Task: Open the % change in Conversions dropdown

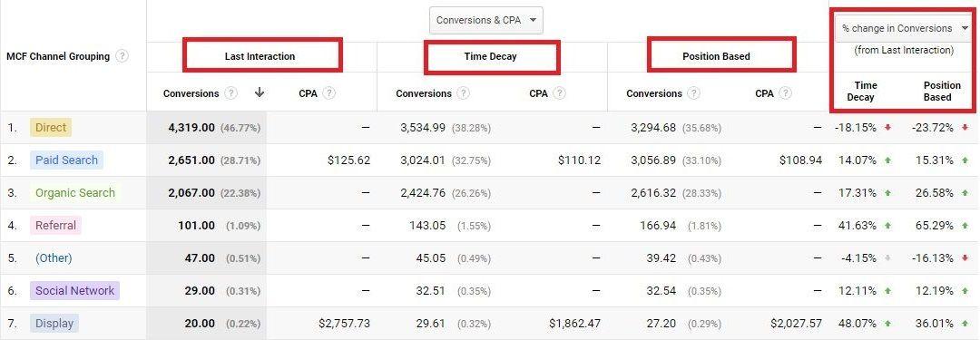Action: [905, 28]
